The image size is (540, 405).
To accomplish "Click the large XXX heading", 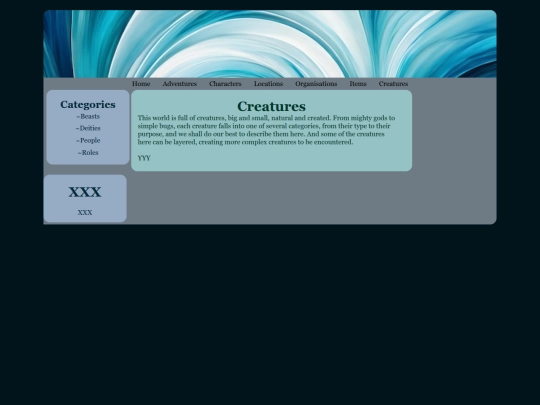I will 85,192.
